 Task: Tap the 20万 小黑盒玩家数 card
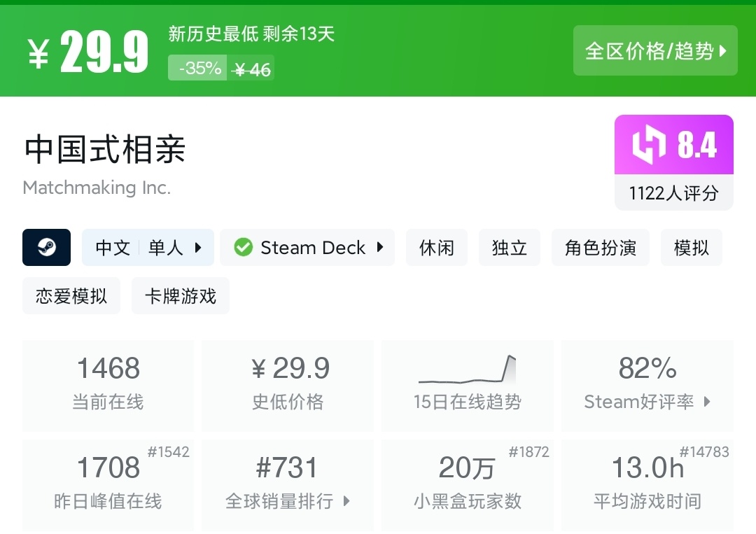click(x=467, y=484)
